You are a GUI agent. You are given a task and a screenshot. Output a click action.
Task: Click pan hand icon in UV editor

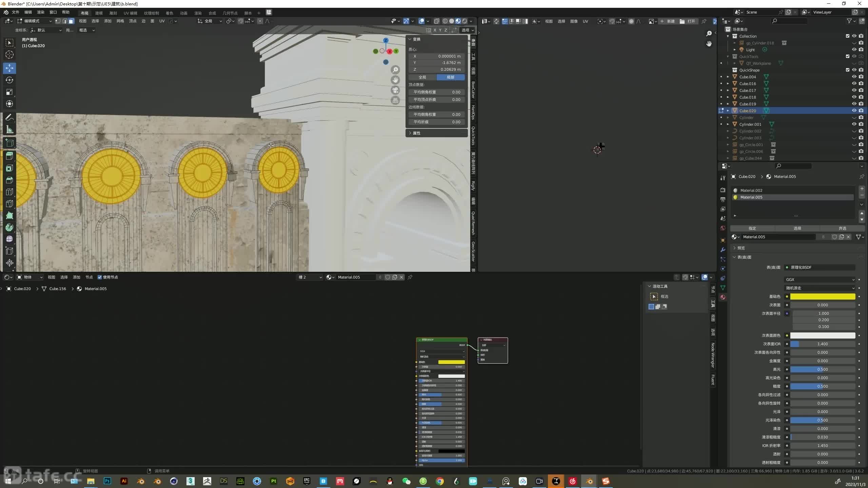click(709, 44)
